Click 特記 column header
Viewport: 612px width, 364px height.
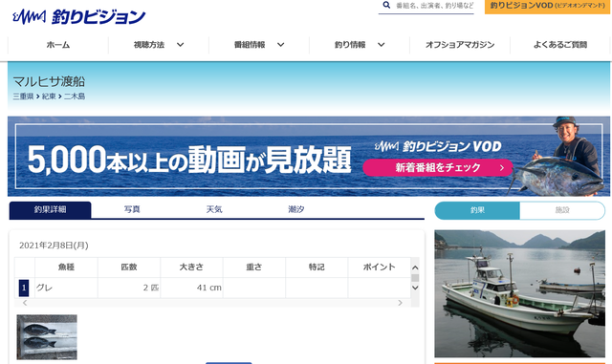(317, 268)
